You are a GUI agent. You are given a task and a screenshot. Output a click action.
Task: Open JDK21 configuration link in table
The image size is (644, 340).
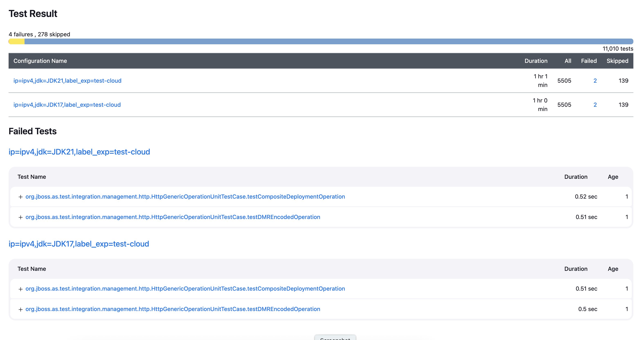click(67, 81)
